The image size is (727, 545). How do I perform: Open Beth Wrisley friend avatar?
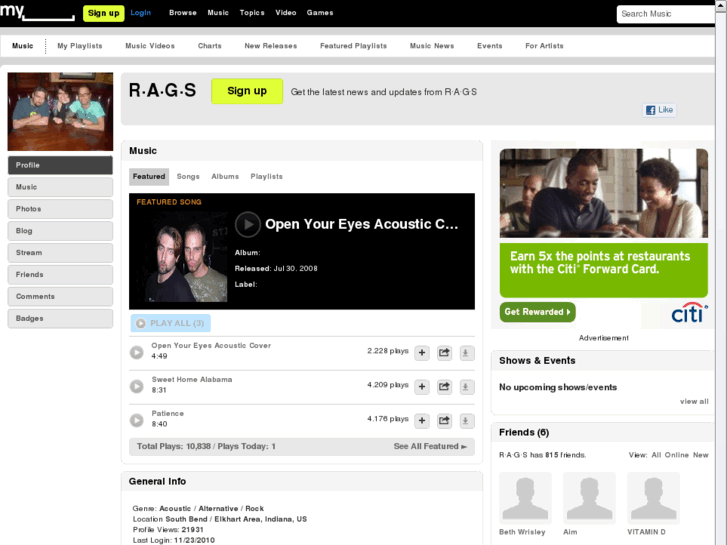[525, 498]
